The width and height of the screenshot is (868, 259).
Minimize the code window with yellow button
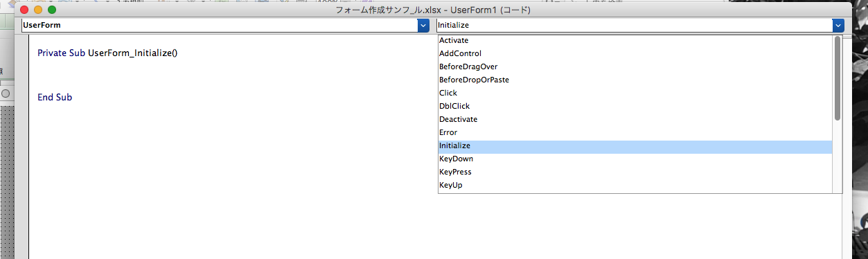(38, 10)
